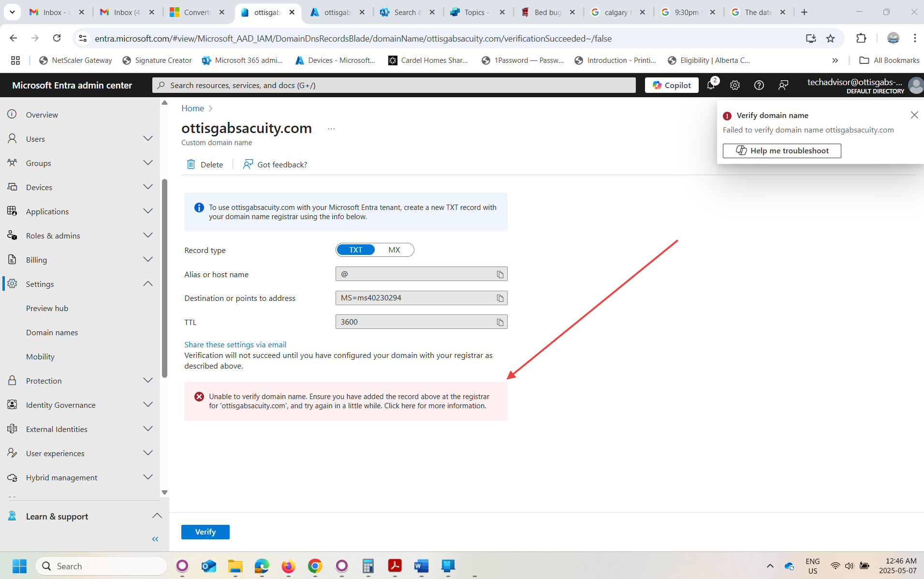Open the All Bookmarks folder
Viewport: 924px width, 579px height.
[889, 60]
